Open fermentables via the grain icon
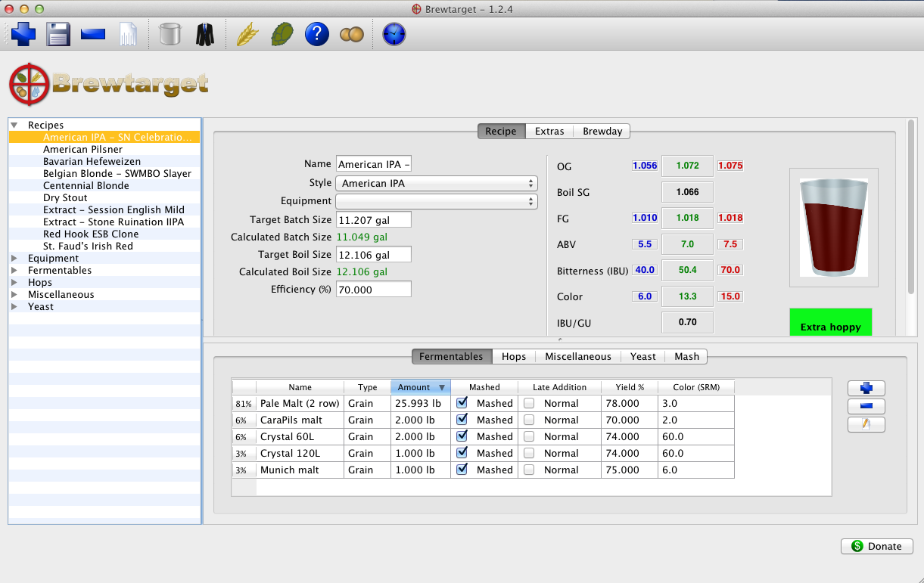Image resolution: width=924 pixels, height=583 pixels. pyautogui.click(x=247, y=34)
